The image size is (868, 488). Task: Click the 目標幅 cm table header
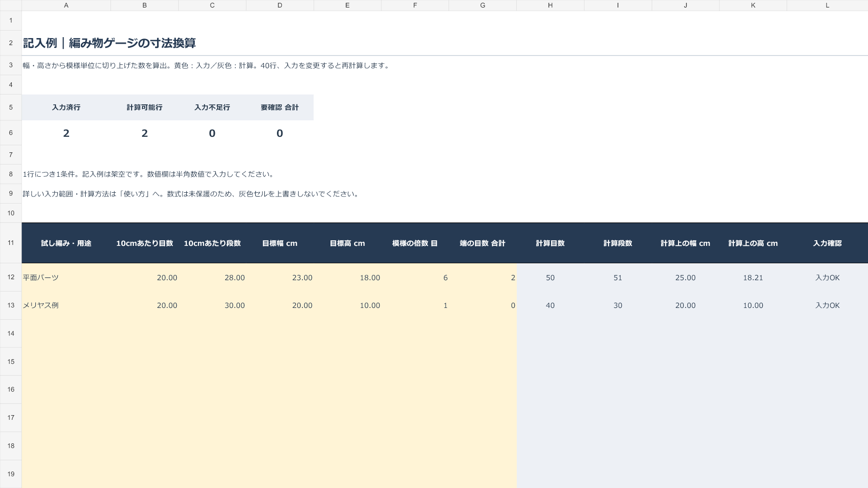(x=280, y=244)
